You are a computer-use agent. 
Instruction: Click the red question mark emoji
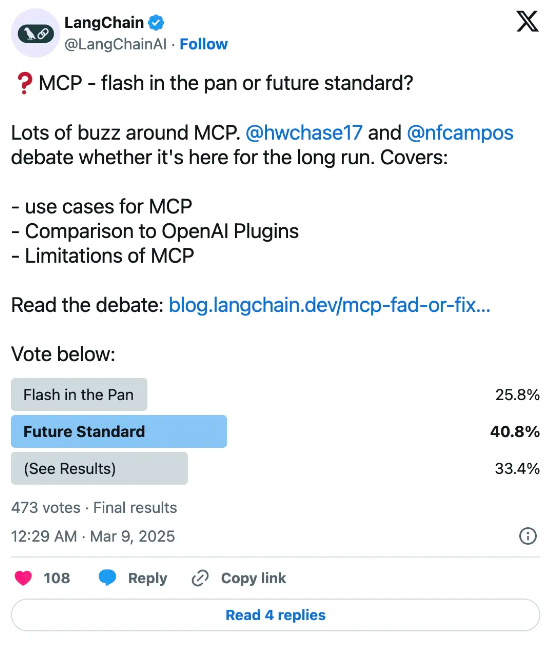click(x=24, y=83)
